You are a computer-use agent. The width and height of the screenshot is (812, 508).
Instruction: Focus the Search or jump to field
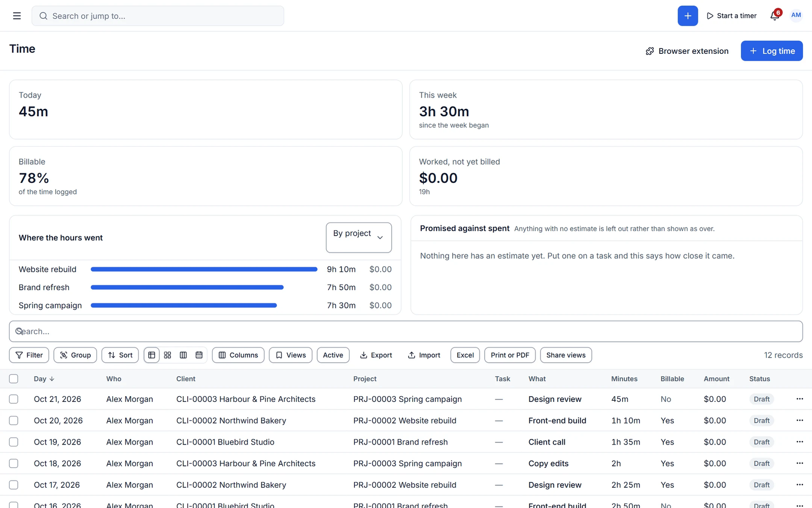pyautogui.click(x=158, y=16)
